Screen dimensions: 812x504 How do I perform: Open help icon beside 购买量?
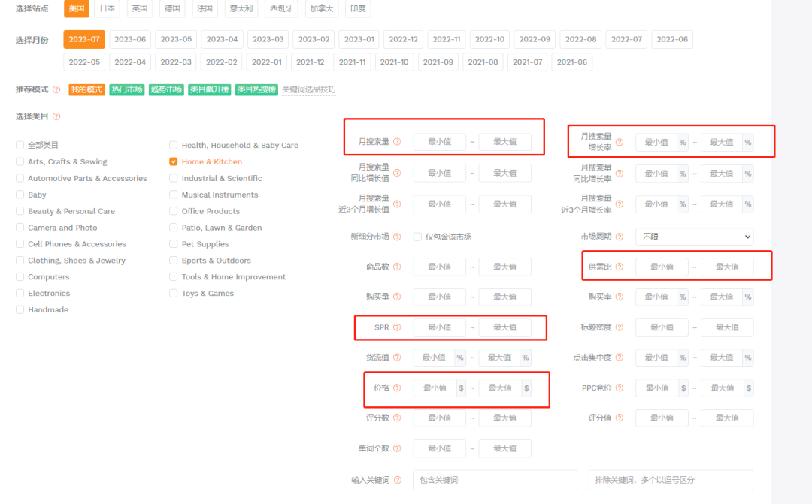point(397,297)
